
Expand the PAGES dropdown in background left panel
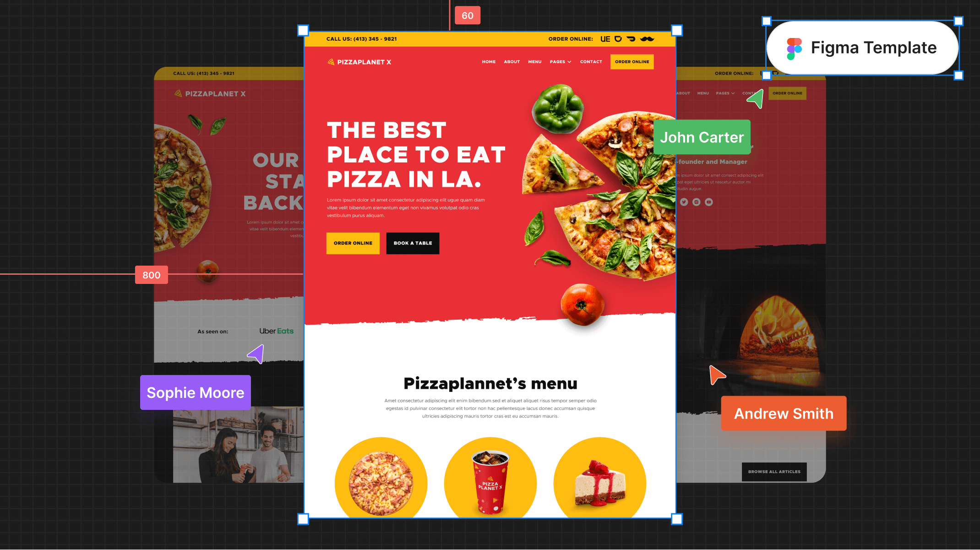point(725,93)
